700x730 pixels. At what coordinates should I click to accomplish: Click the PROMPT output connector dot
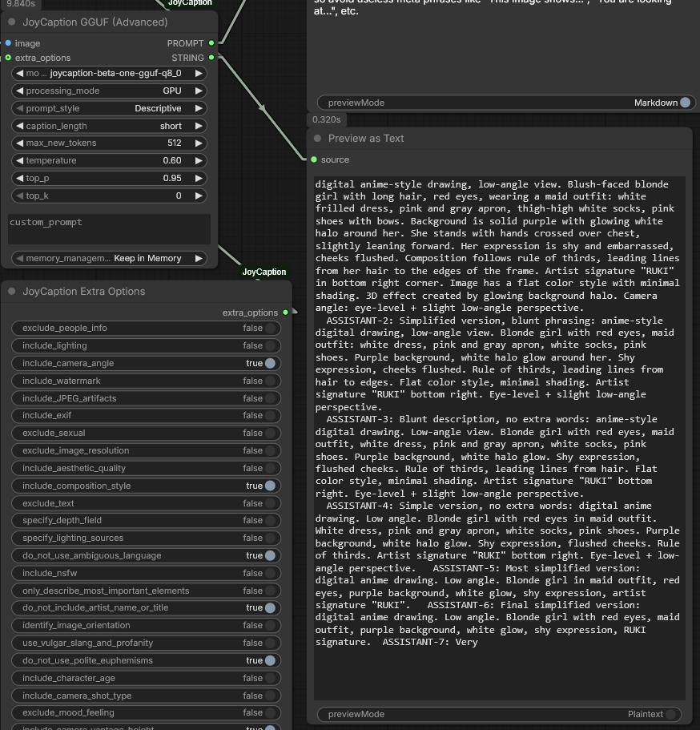click(211, 42)
